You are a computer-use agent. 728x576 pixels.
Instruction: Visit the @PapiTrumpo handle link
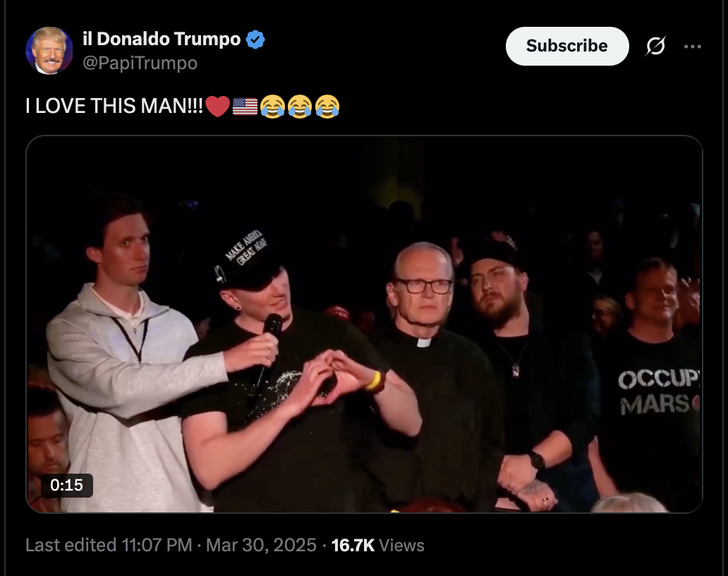pos(140,63)
